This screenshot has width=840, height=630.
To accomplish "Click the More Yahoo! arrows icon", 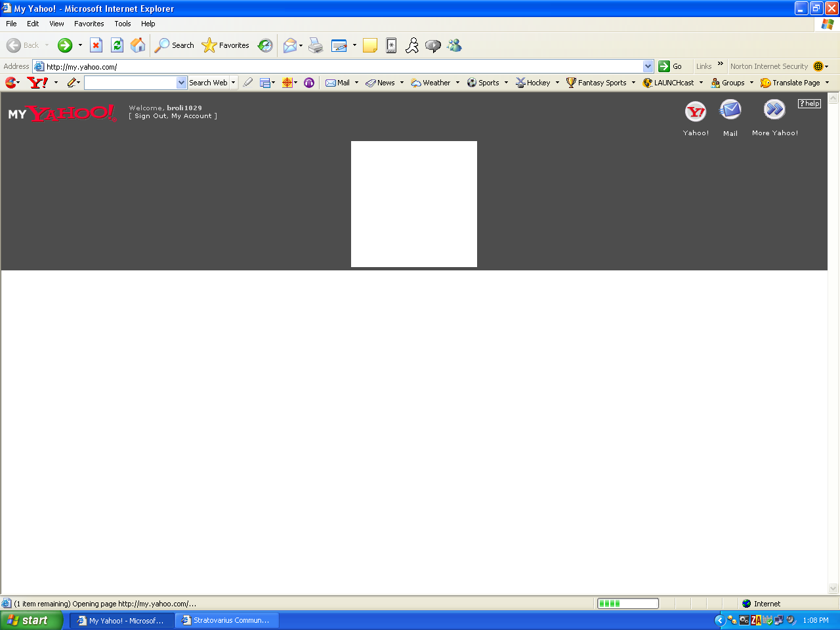I will 774,110.
